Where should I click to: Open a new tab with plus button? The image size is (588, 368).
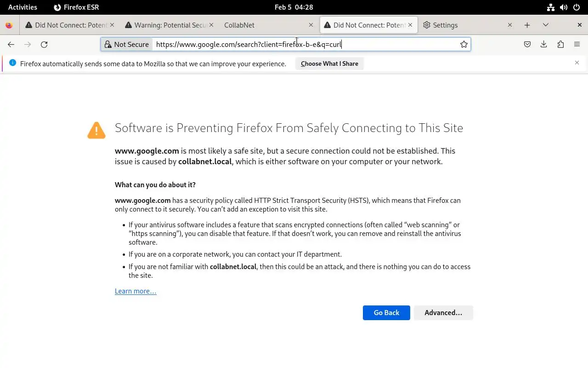coord(527,25)
